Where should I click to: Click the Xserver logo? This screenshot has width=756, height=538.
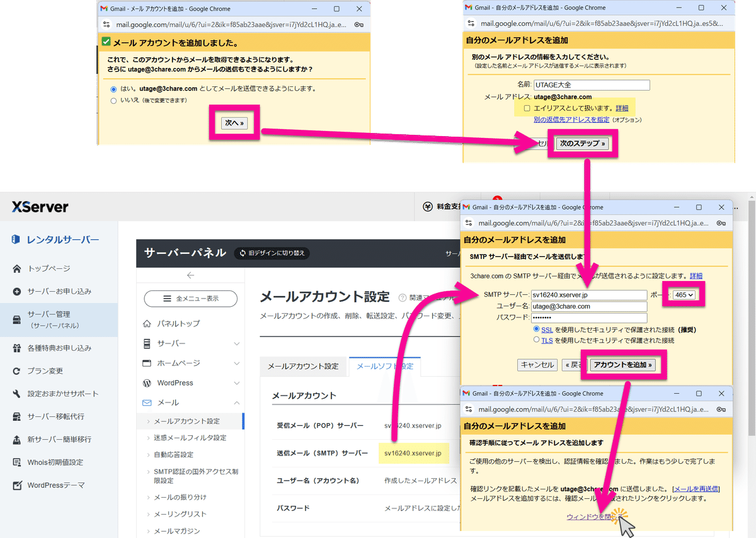[40, 207]
